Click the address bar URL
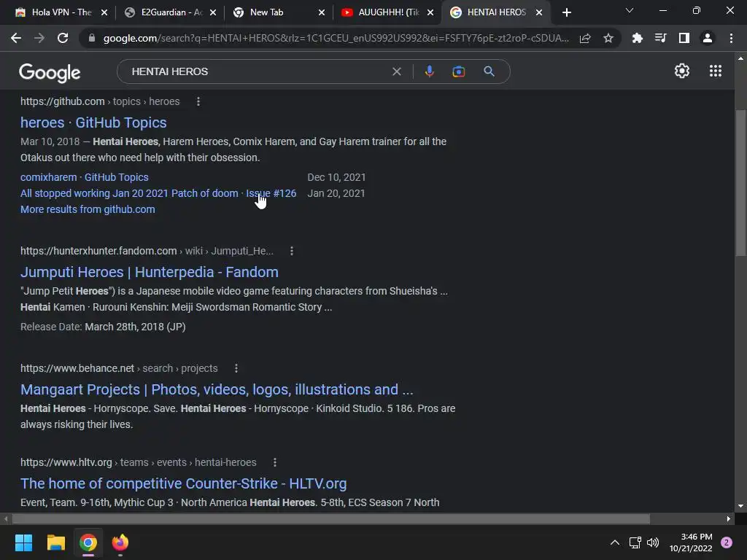747x560 pixels. pyautogui.click(x=336, y=38)
